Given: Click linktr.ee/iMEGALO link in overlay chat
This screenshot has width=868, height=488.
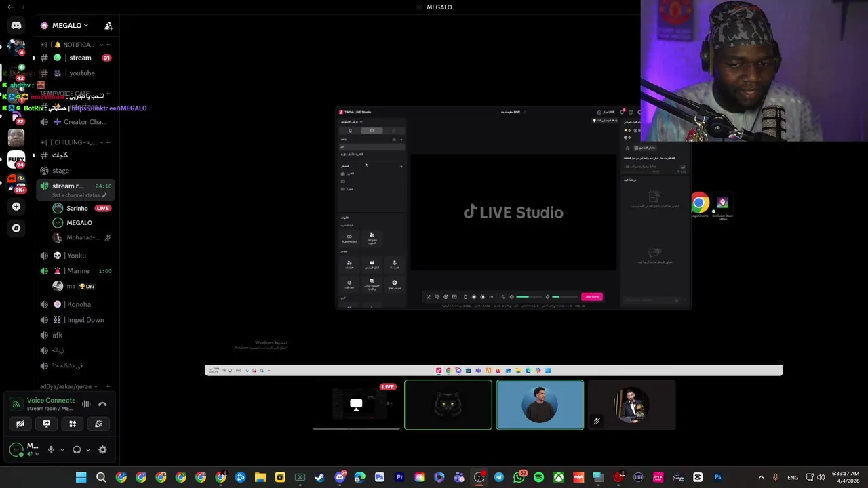Looking at the screenshot, I should [108, 108].
